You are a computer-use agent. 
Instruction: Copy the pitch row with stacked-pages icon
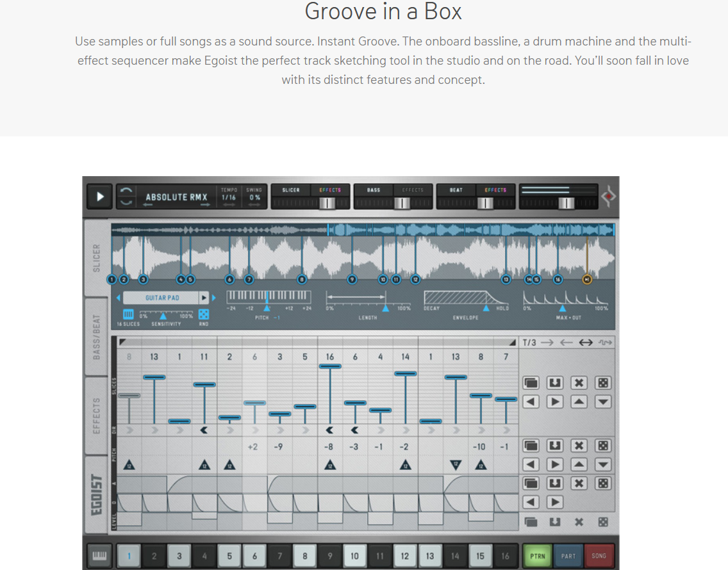tap(531, 446)
